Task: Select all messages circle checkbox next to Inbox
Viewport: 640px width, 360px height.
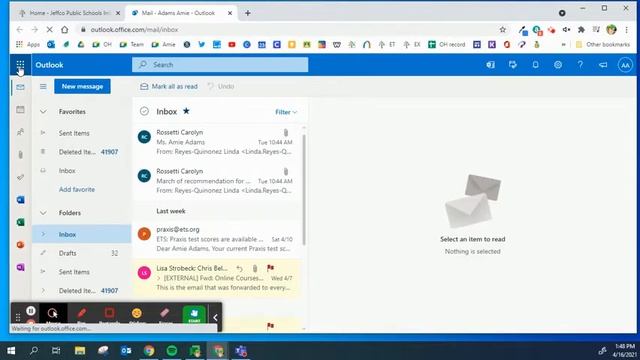Action: [x=144, y=111]
